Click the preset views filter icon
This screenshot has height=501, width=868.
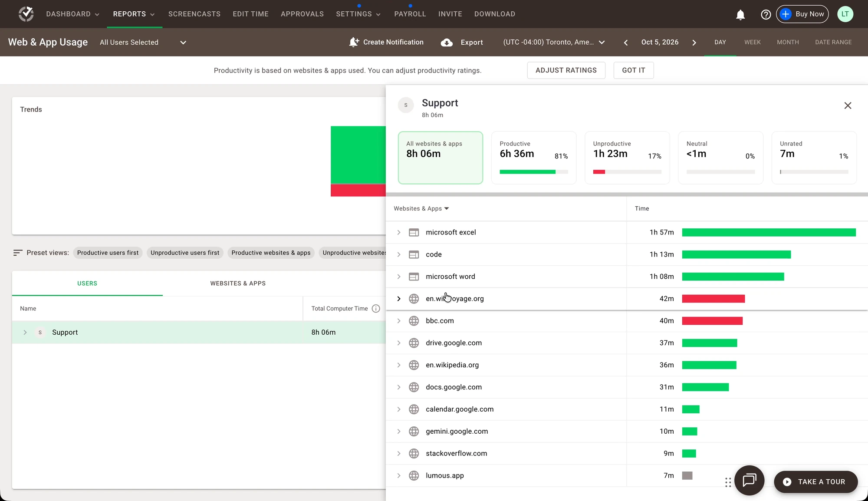(x=17, y=253)
